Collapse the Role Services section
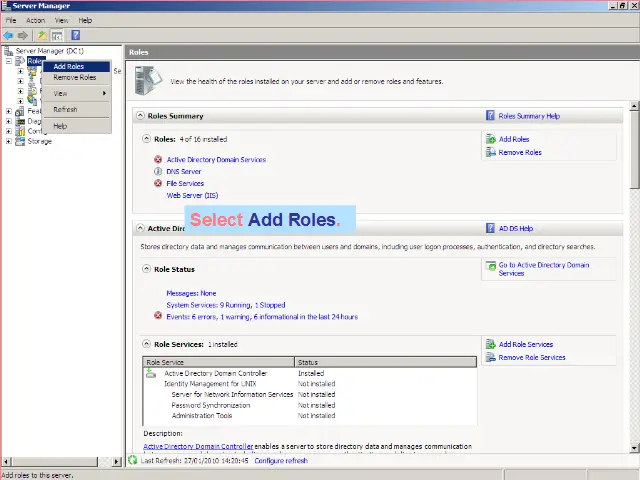Image resolution: width=640 pixels, height=480 pixels. coord(146,344)
